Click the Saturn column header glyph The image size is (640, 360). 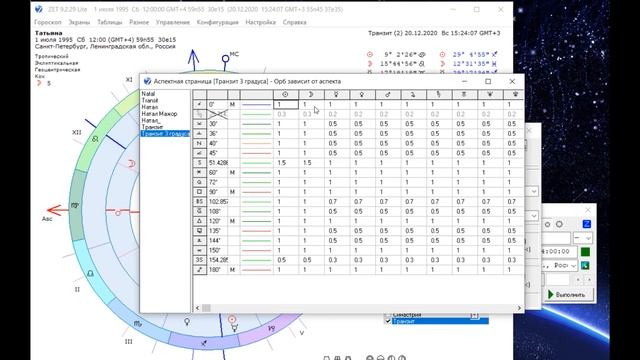[x=438, y=94]
